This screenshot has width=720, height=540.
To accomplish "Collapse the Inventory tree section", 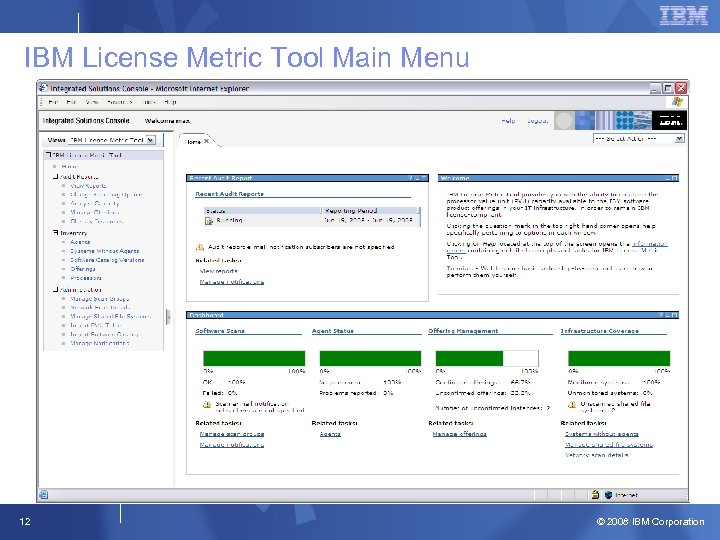I will coord(55,233).
